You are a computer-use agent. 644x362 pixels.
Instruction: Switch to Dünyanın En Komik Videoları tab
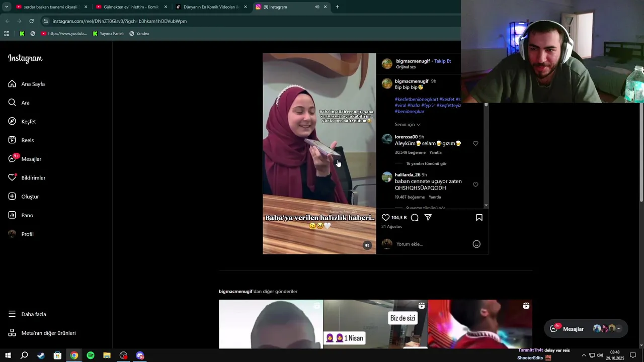click(x=211, y=7)
